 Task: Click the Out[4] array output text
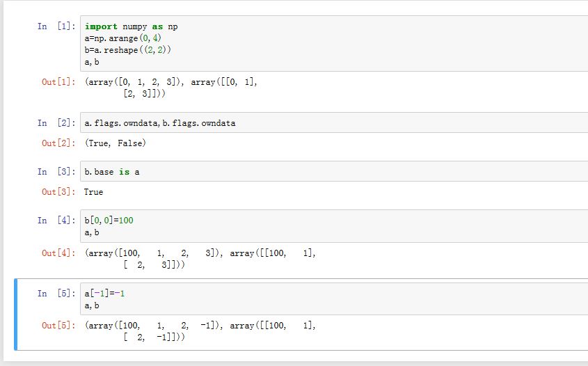coord(200,259)
